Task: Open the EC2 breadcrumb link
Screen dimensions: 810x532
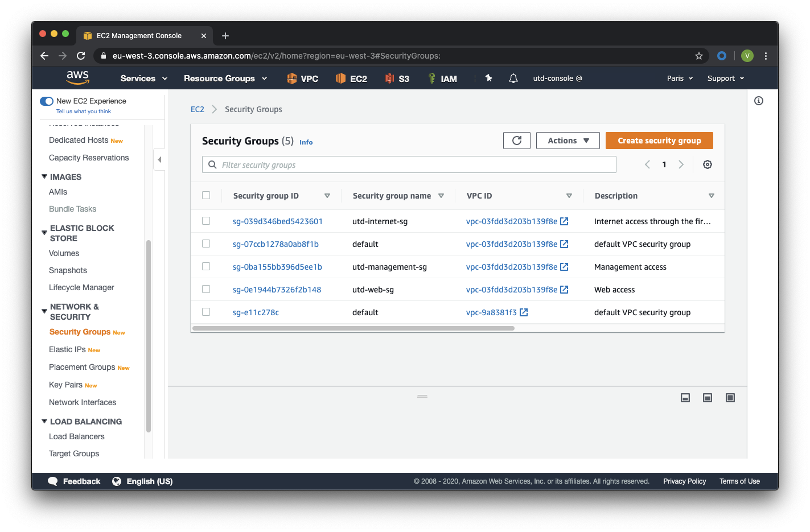Action: pos(198,109)
